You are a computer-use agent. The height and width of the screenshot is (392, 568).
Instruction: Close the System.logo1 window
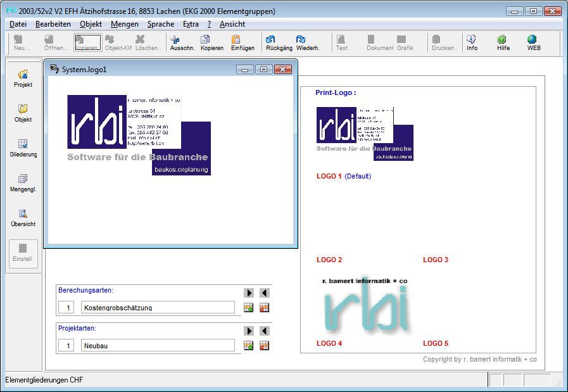(x=283, y=69)
